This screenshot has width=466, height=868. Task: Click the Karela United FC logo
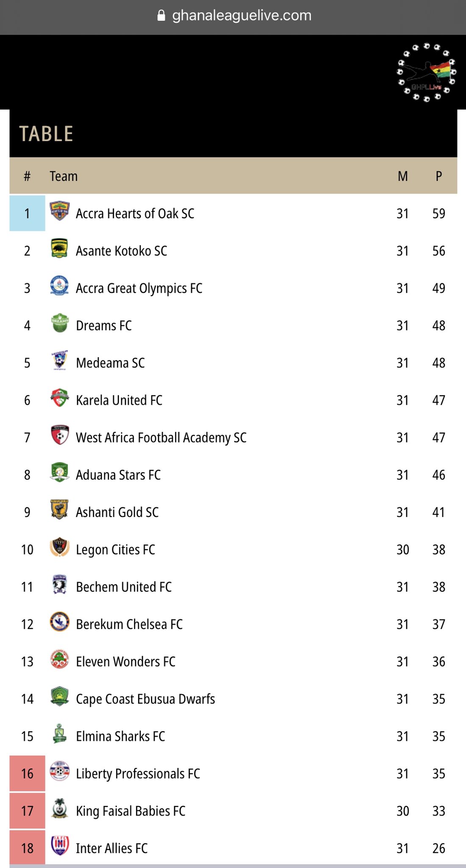(x=59, y=398)
